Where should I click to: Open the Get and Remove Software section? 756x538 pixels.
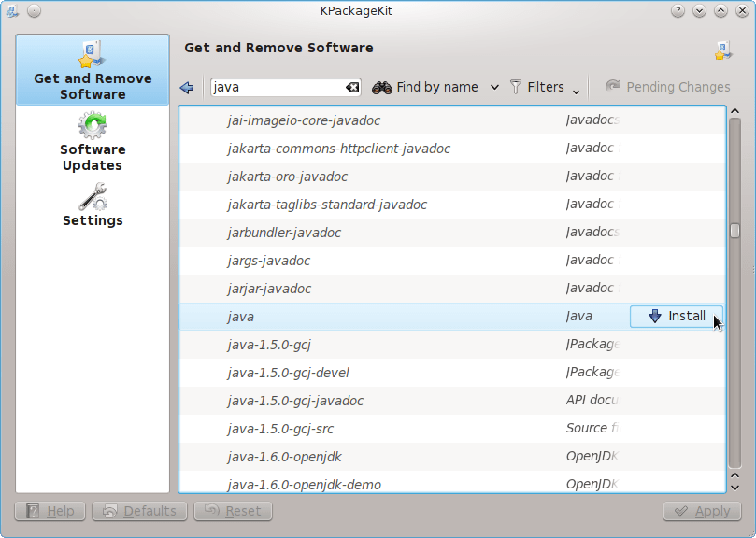coord(93,70)
